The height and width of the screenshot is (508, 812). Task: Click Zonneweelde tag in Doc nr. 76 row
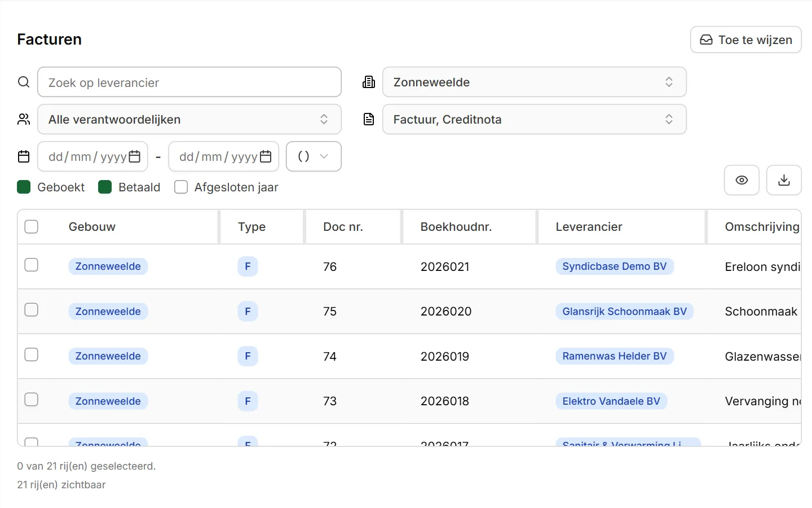(108, 266)
